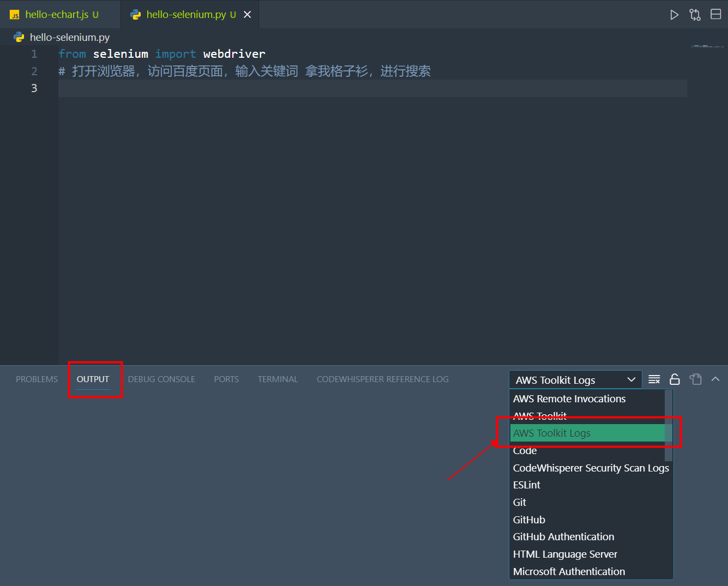Run the Python file with play icon
The width and height of the screenshot is (728, 586).
[675, 15]
